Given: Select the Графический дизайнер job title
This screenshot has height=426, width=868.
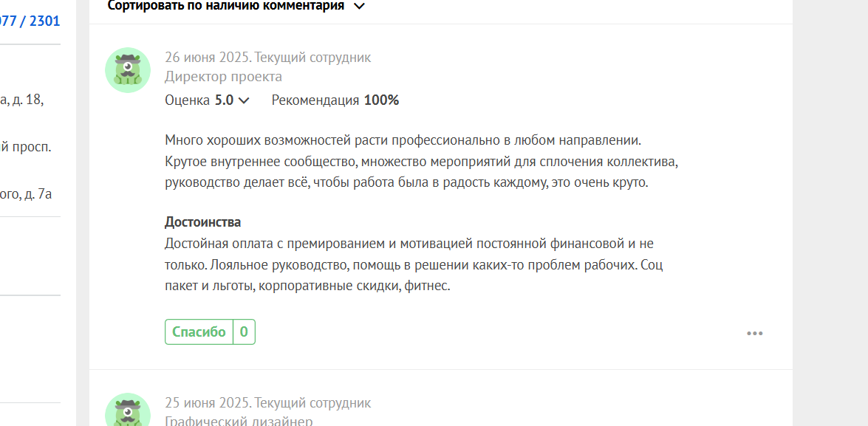Looking at the screenshot, I should point(239,422).
